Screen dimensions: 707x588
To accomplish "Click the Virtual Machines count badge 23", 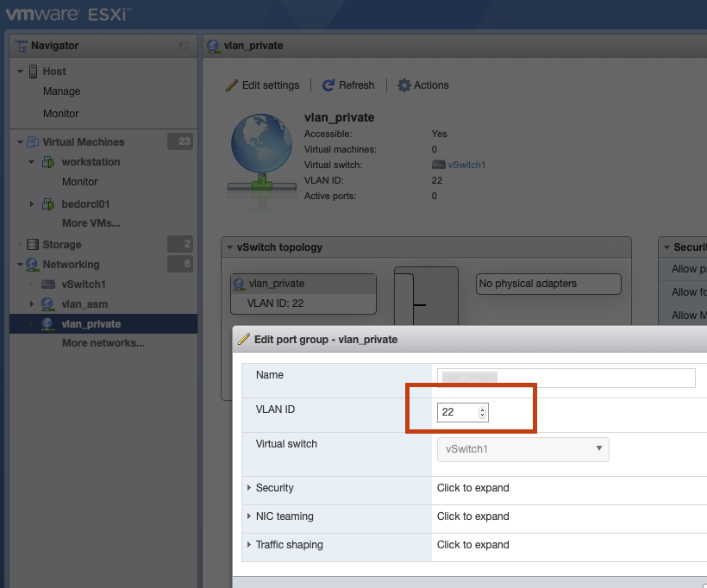I will [180, 141].
